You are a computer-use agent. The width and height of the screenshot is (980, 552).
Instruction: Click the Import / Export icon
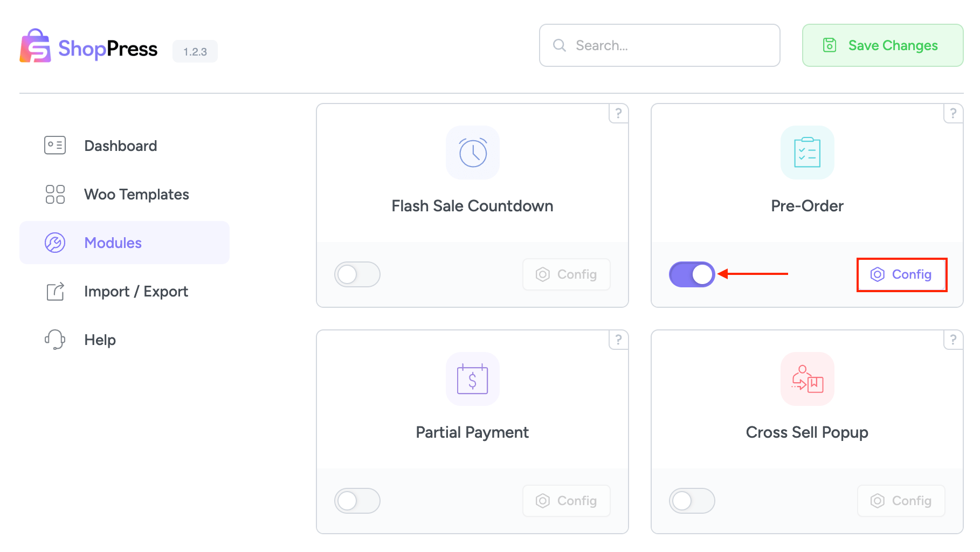54,291
